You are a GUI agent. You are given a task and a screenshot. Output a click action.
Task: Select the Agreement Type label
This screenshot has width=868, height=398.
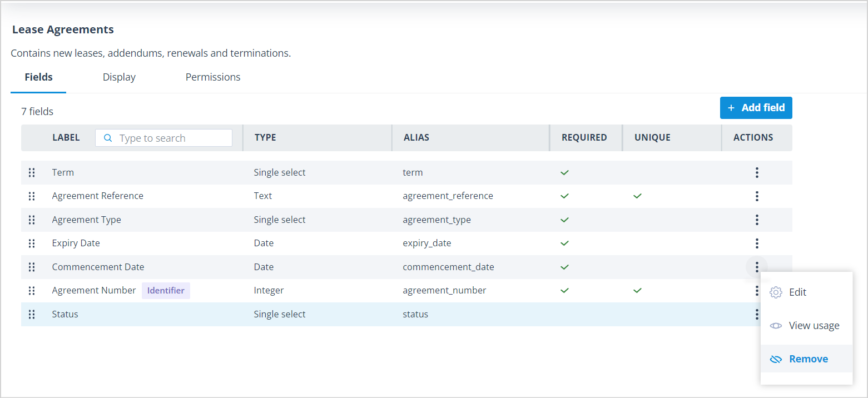(x=86, y=220)
